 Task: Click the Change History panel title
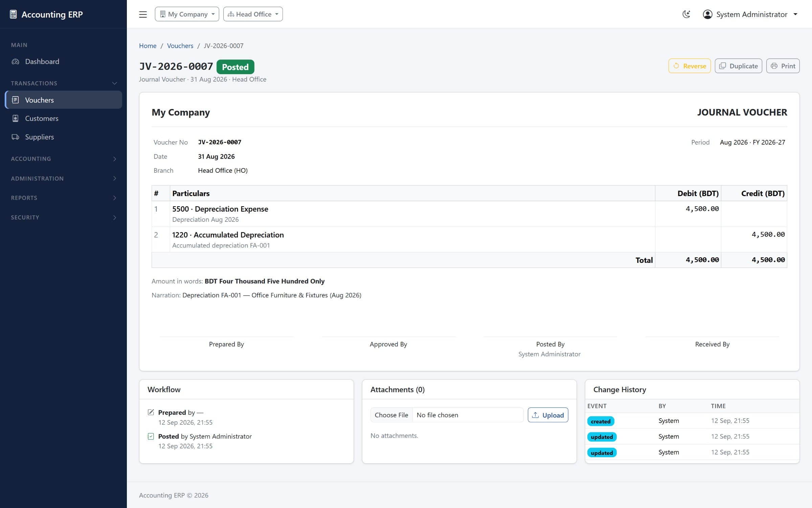[x=619, y=389]
